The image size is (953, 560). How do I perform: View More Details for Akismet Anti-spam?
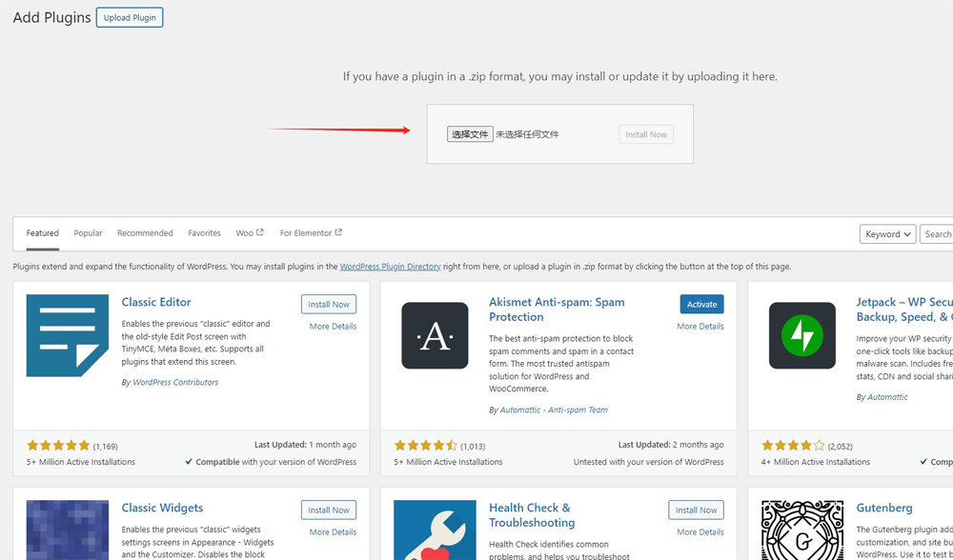[x=700, y=326]
